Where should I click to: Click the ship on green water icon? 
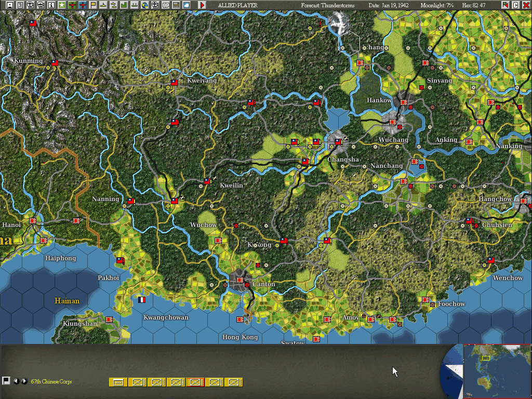pyautogui.click(x=135, y=5)
